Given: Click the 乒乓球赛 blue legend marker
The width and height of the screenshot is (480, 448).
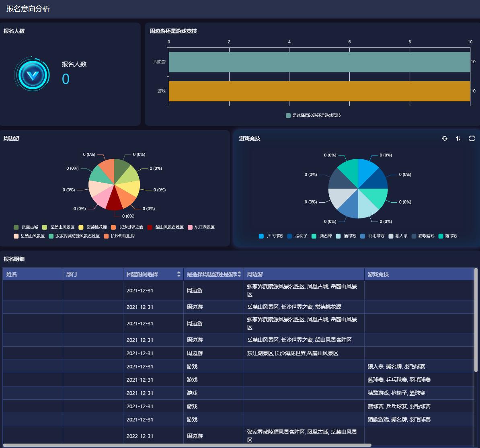Looking at the screenshot, I should (x=261, y=236).
